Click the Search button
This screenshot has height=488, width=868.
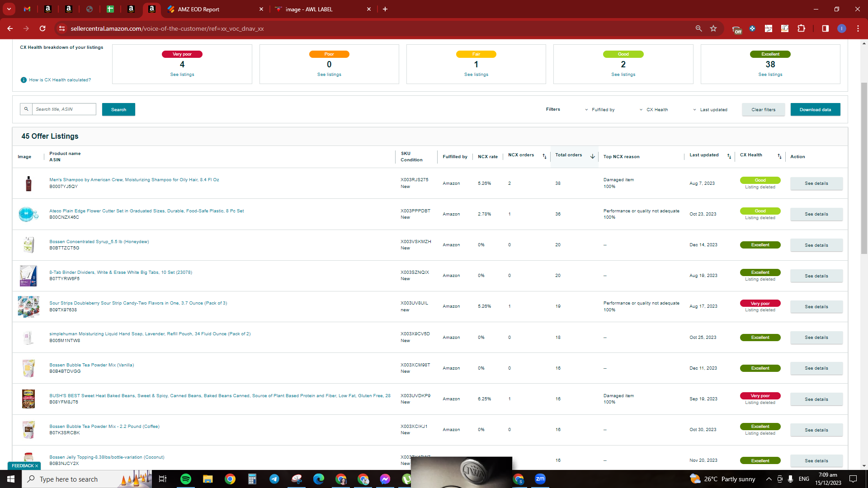click(118, 109)
